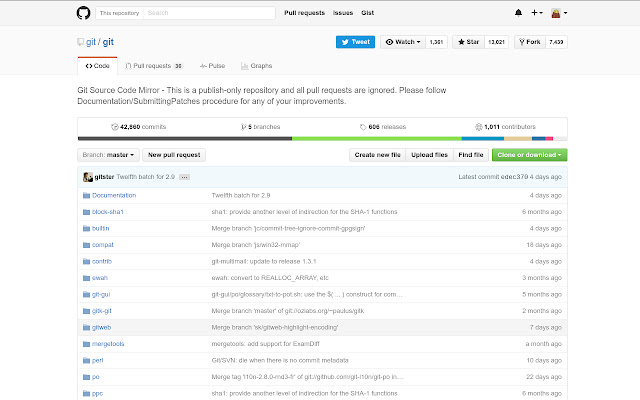Select the Code tab

98,66
